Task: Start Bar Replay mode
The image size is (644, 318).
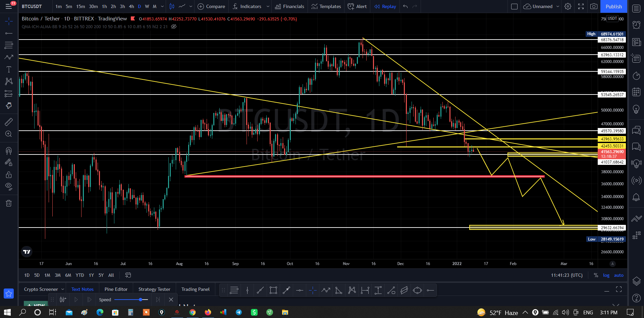Action: coord(385,6)
